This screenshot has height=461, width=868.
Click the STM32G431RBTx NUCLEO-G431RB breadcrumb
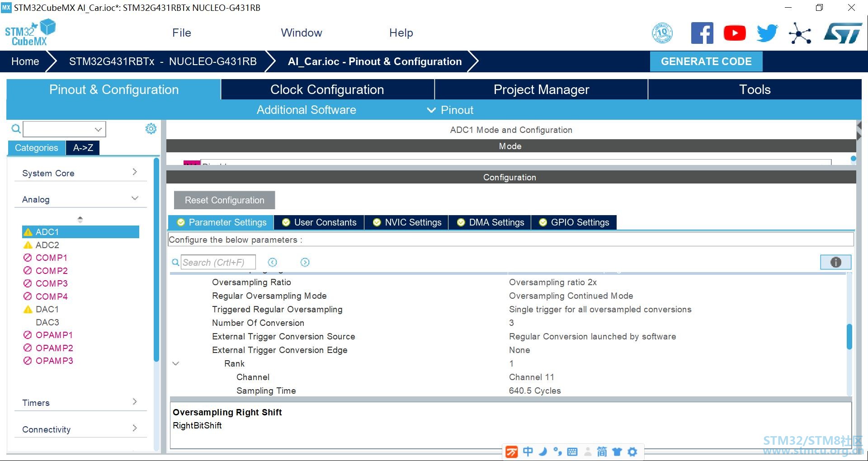[x=163, y=61]
